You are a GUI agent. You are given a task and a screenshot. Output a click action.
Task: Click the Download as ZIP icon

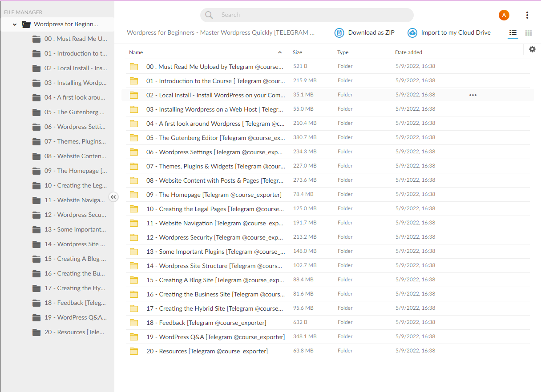[339, 33]
